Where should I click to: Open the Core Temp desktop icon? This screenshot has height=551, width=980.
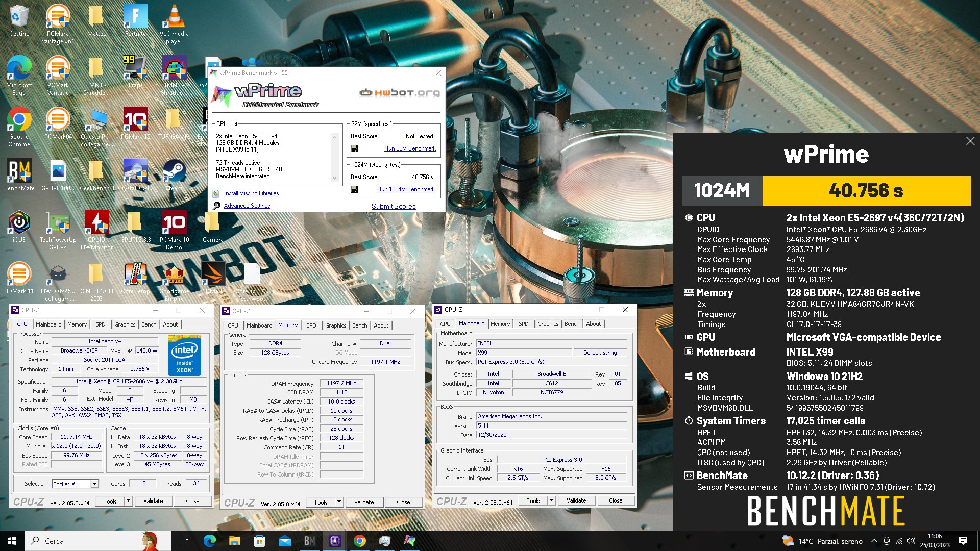(x=135, y=278)
